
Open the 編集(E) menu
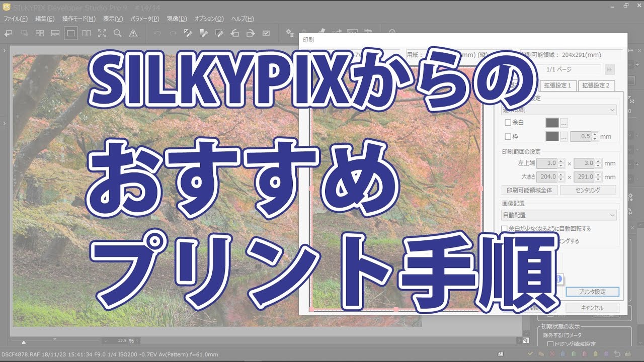[45, 19]
